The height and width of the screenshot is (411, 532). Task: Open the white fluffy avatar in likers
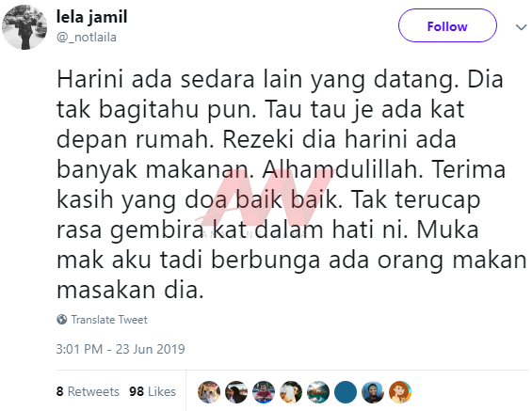pos(291,392)
